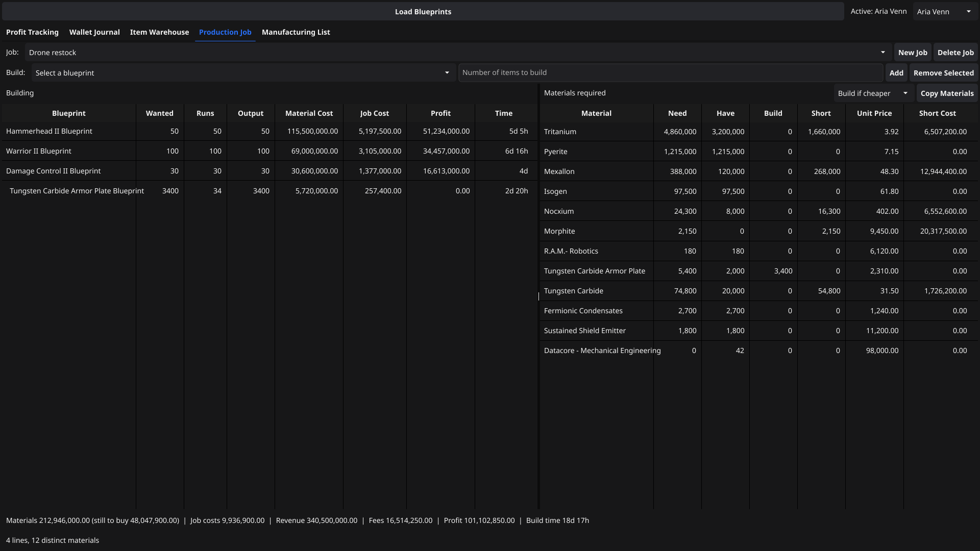Click the 4 lines, 12 distinct materials text
This screenshot has width=980, height=551.
(x=53, y=540)
